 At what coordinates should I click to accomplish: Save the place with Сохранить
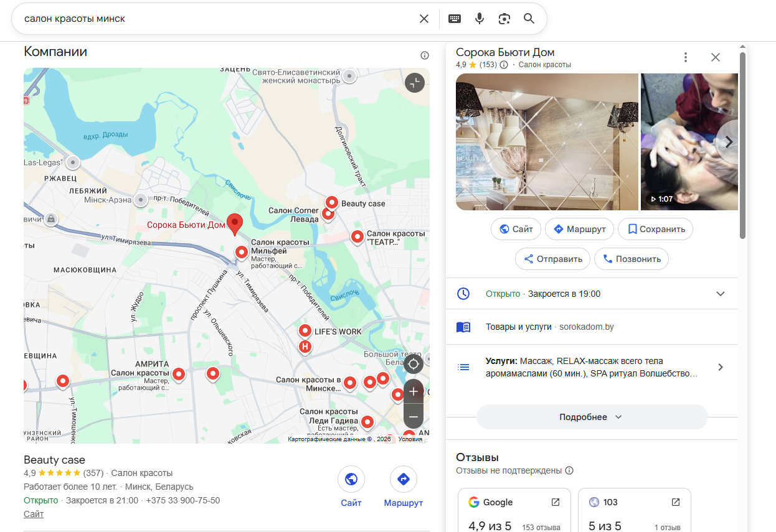(x=655, y=229)
